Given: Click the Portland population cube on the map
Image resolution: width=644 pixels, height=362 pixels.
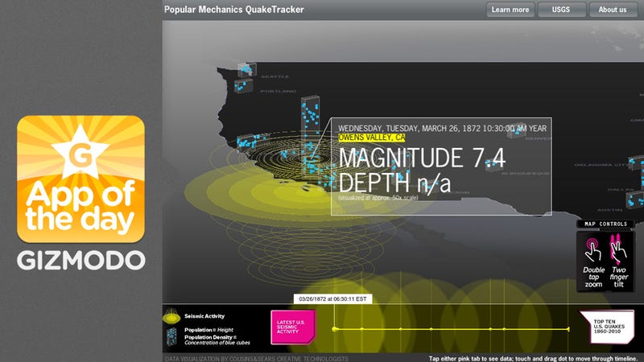Looking at the screenshot, I should pyautogui.click(x=243, y=86).
